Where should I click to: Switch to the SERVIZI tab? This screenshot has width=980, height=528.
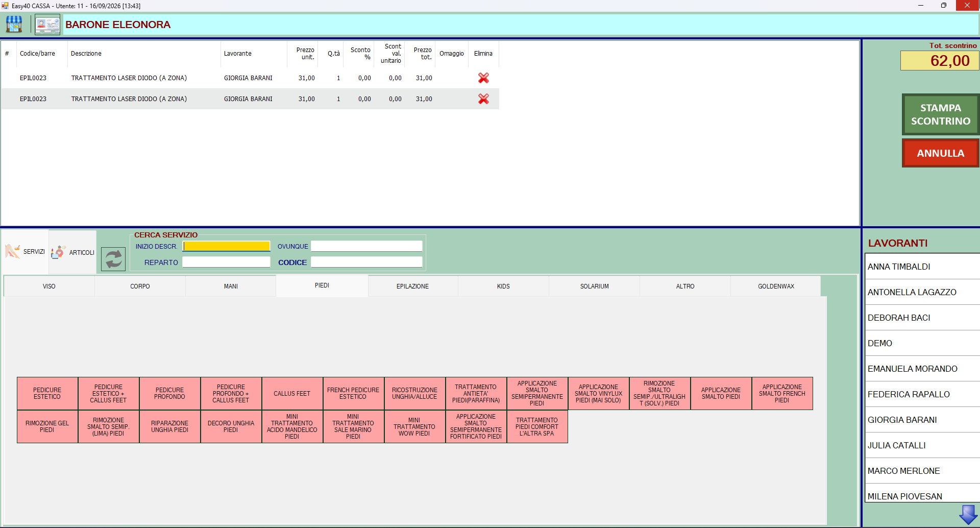tap(26, 252)
